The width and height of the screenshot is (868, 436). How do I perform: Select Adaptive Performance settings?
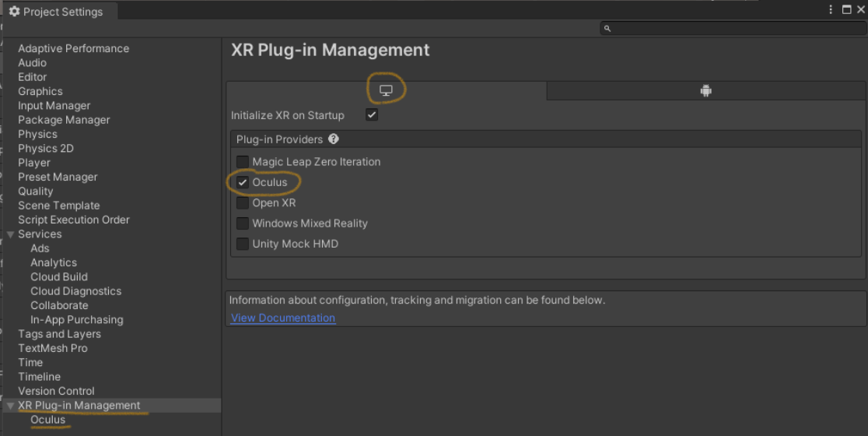(x=74, y=49)
